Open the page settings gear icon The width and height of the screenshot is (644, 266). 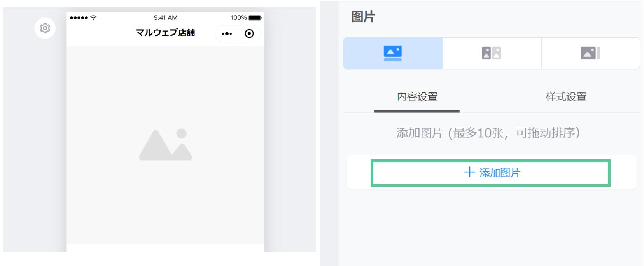coord(45,28)
